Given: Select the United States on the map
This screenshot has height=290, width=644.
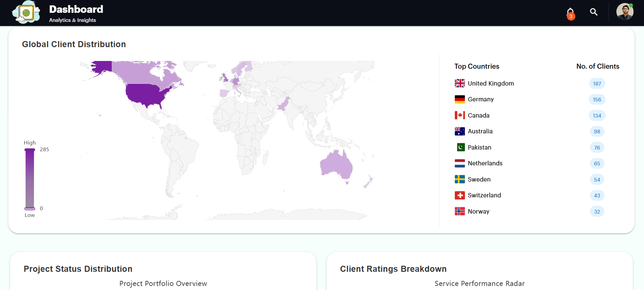Looking at the screenshot, I should click(x=145, y=95).
